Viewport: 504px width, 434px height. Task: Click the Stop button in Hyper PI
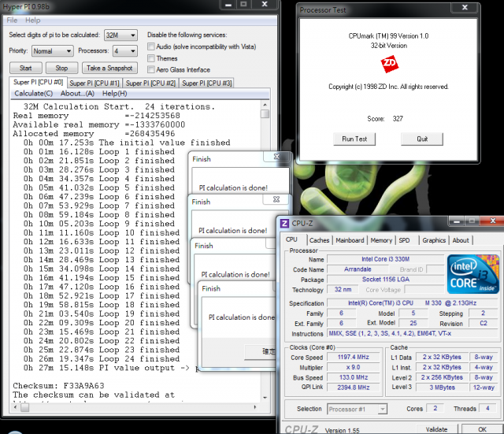(61, 68)
